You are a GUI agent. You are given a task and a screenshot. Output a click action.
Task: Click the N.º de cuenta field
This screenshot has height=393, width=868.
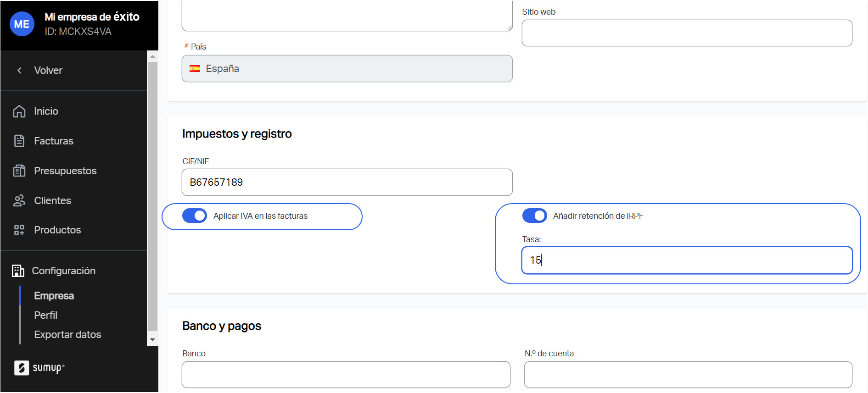(x=688, y=375)
